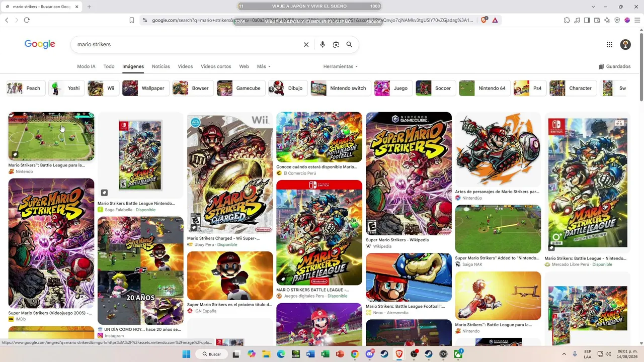Filter images by the Peach chip
644x362 pixels.
click(x=25, y=88)
